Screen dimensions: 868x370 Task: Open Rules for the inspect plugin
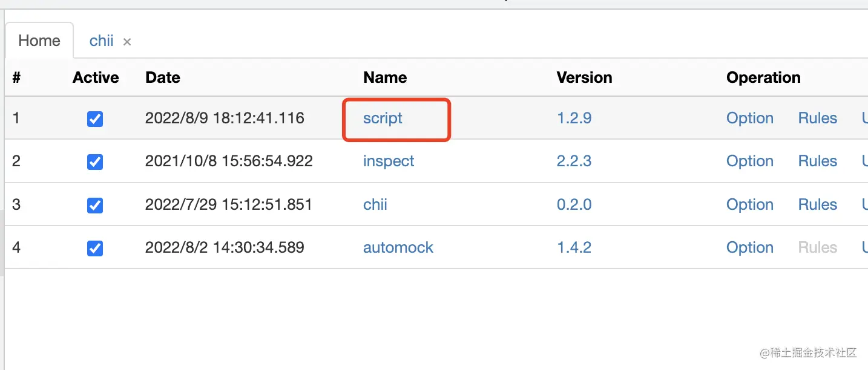818,161
